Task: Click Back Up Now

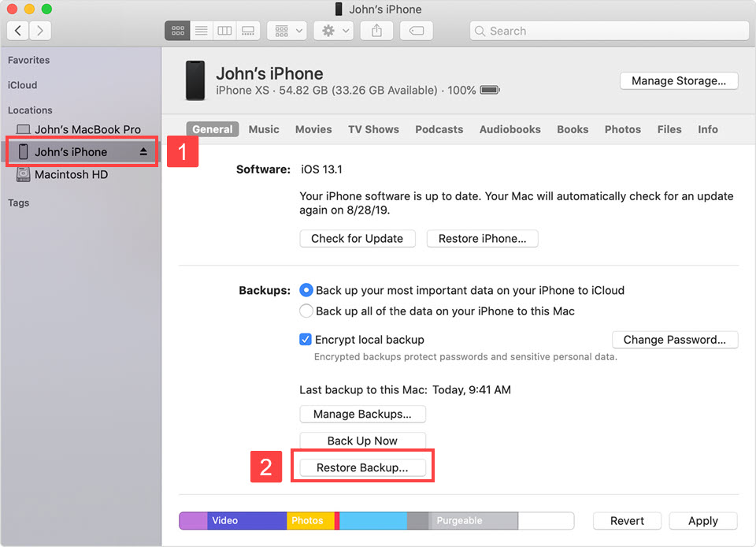Action: click(362, 441)
